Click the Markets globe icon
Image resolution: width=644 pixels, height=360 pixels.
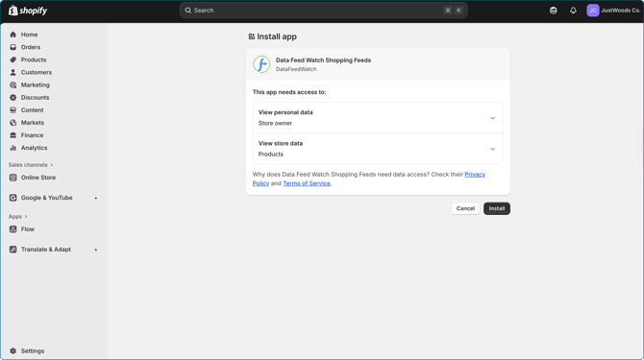(x=13, y=123)
